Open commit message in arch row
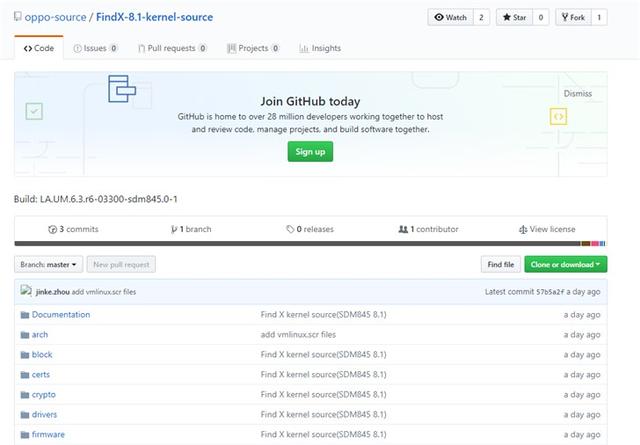 click(x=298, y=334)
